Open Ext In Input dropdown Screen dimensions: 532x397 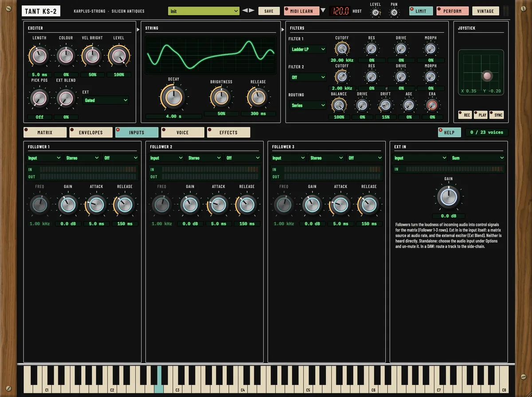coord(420,158)
